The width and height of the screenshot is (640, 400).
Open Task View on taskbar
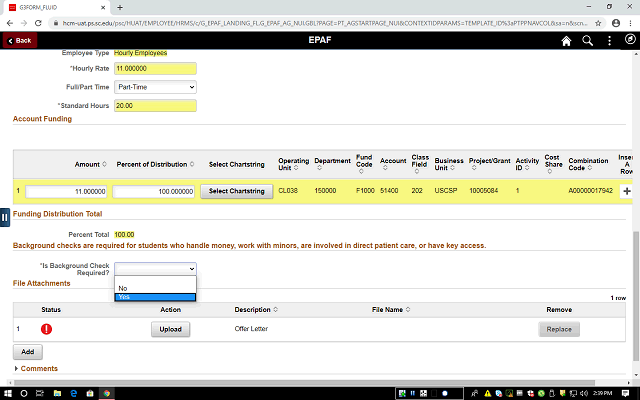[x=40, y=393]
